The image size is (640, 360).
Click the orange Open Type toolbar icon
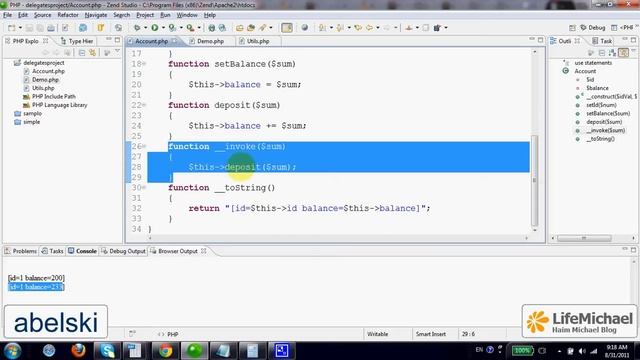(x=100, y=28)
